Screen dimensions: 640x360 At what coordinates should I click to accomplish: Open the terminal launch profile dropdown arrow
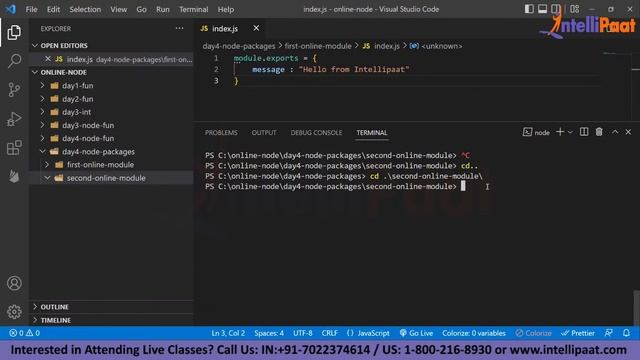[x=570, y=132]
